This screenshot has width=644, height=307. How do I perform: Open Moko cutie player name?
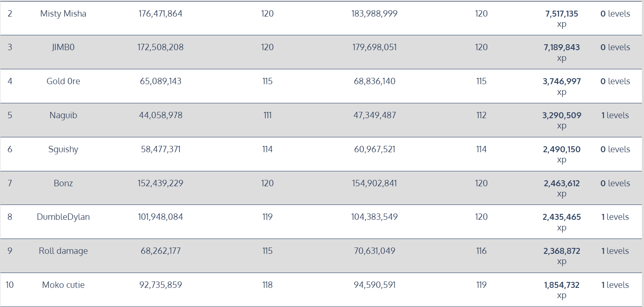pyautogui.click(x=63, y=285)
